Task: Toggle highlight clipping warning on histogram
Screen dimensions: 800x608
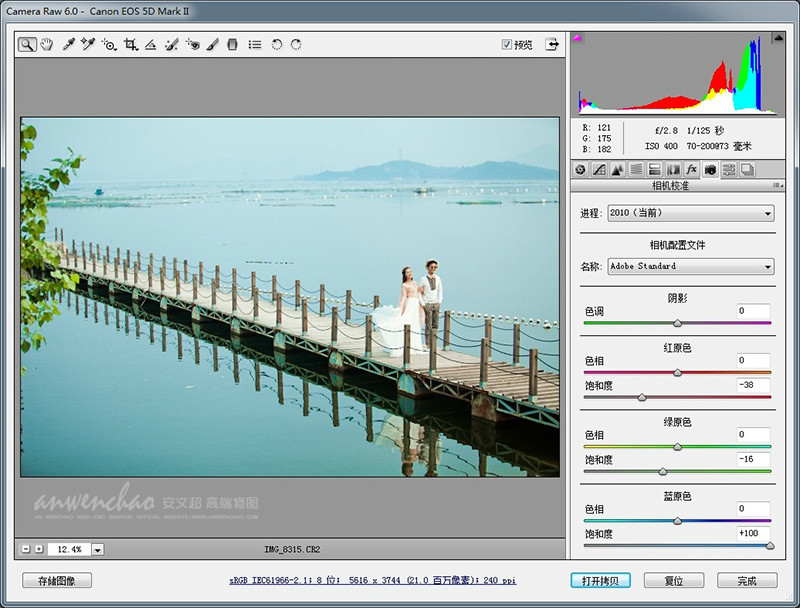Action: 779,37
